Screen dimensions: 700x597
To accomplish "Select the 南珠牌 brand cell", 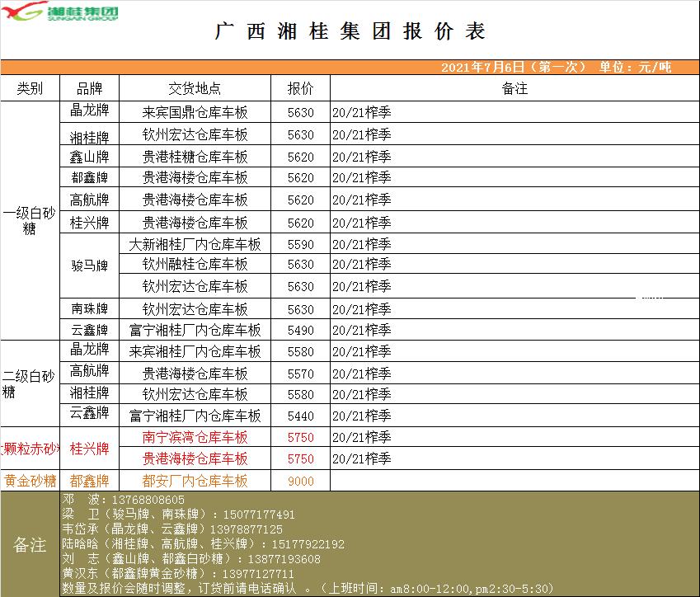I will [89, 309].
